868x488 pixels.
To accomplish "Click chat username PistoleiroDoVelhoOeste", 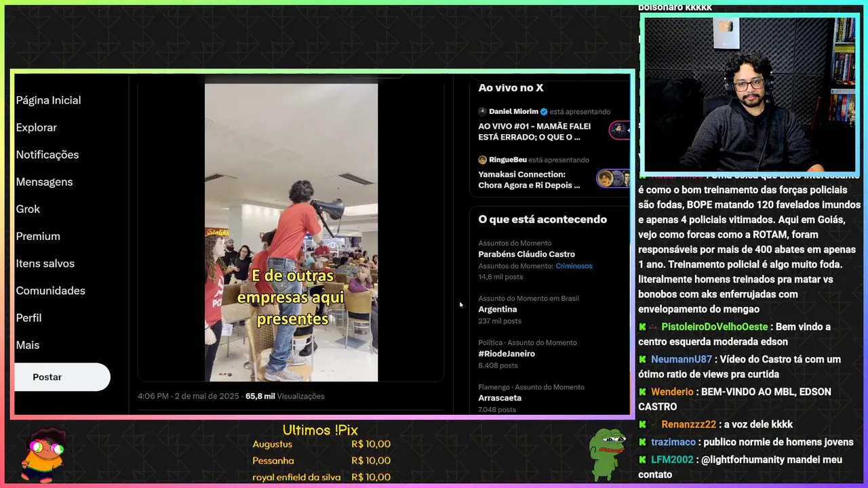I will (x=714, y=327).
